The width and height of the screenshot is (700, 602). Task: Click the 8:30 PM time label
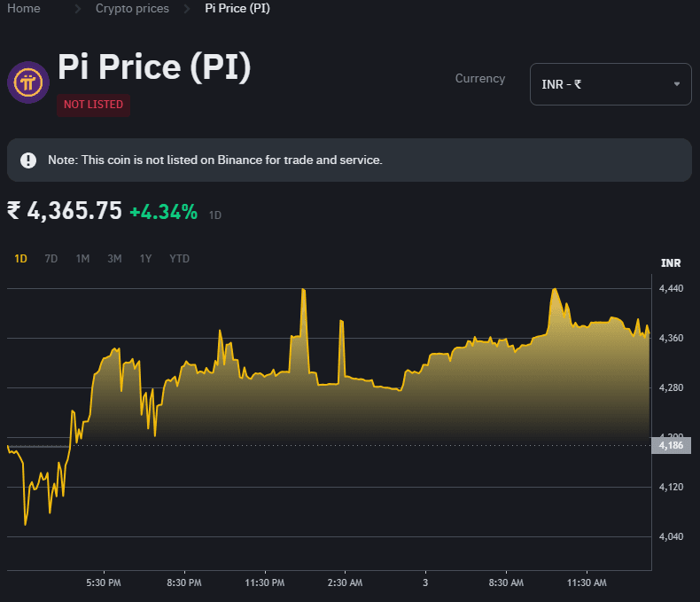tap(184, 582)
